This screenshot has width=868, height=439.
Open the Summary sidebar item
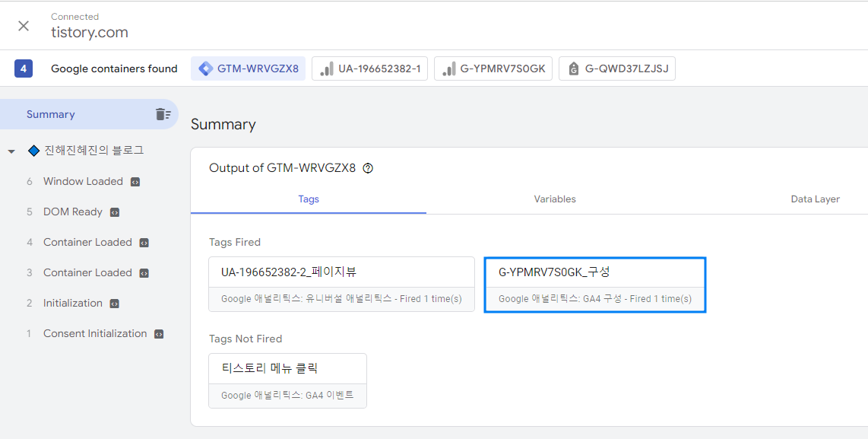click(89, 114)
